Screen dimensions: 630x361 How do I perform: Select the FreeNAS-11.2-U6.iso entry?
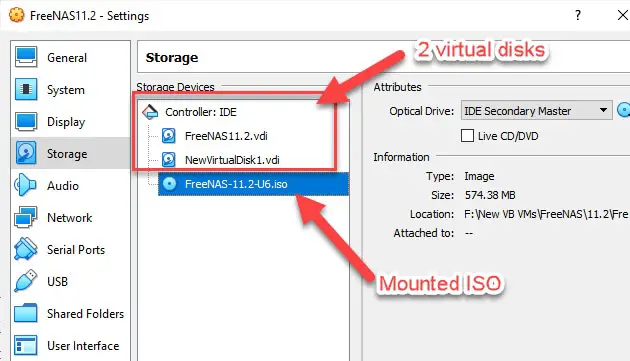[254, 184]
